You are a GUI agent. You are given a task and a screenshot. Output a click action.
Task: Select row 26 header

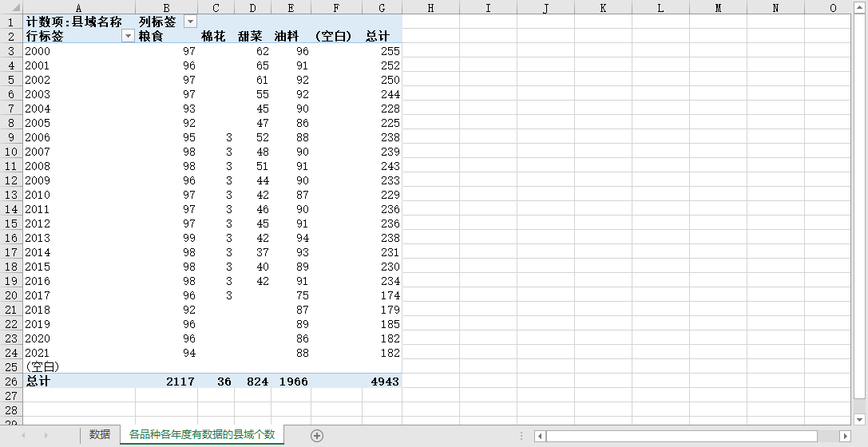(x=11, y=382)
